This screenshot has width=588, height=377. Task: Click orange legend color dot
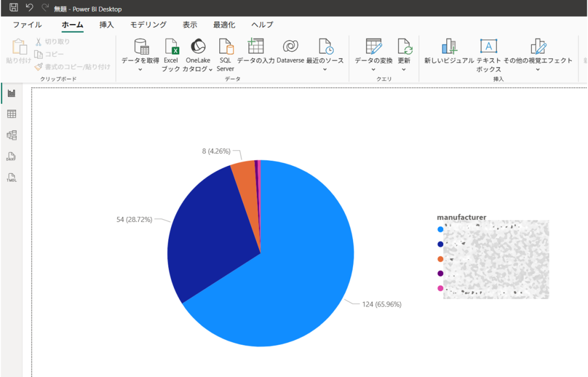(x=440, y=259)
